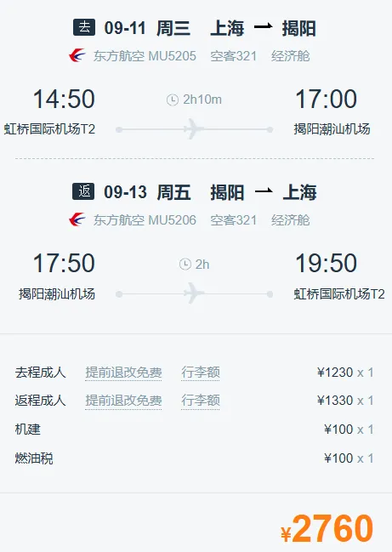Click airplane icon on return route line
This screenshot has height=552, width=392.
[193, 293]
